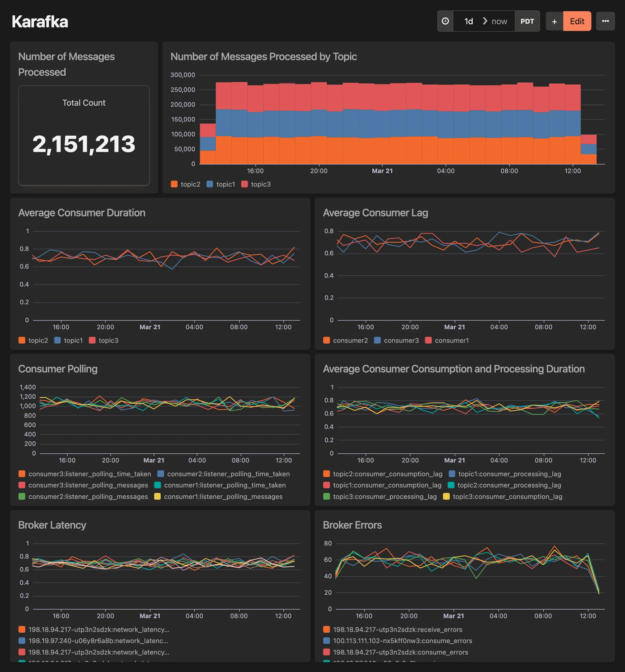
Task: Click the add panel plus icon
Action: [x=554, y=21]
